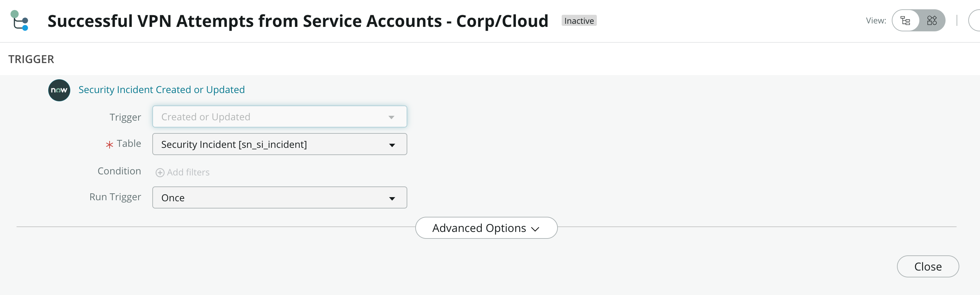Screen dimensions: 980x295
Task: Click the ServiceNow 'now' trigger icon
Action: 59,90
